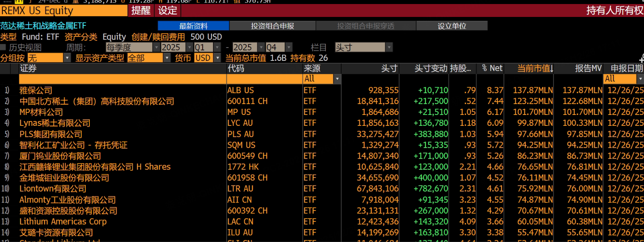Open the MP材料公司 holder row
Screen dimensions: 644x242
41,112
